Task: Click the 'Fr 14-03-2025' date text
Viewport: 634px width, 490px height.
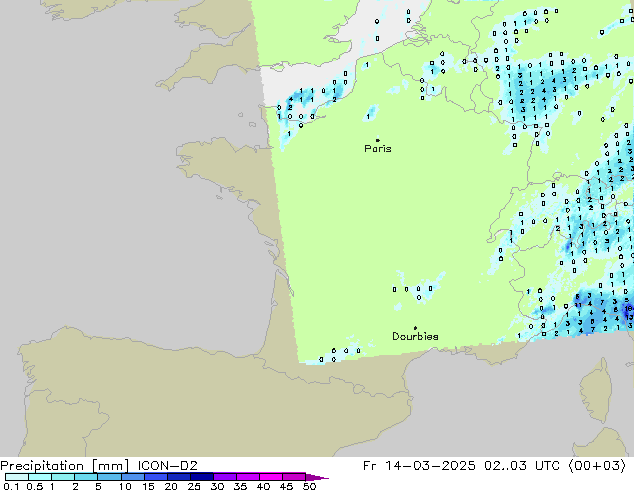Action: pyautogui.click(x=419, y=466)
